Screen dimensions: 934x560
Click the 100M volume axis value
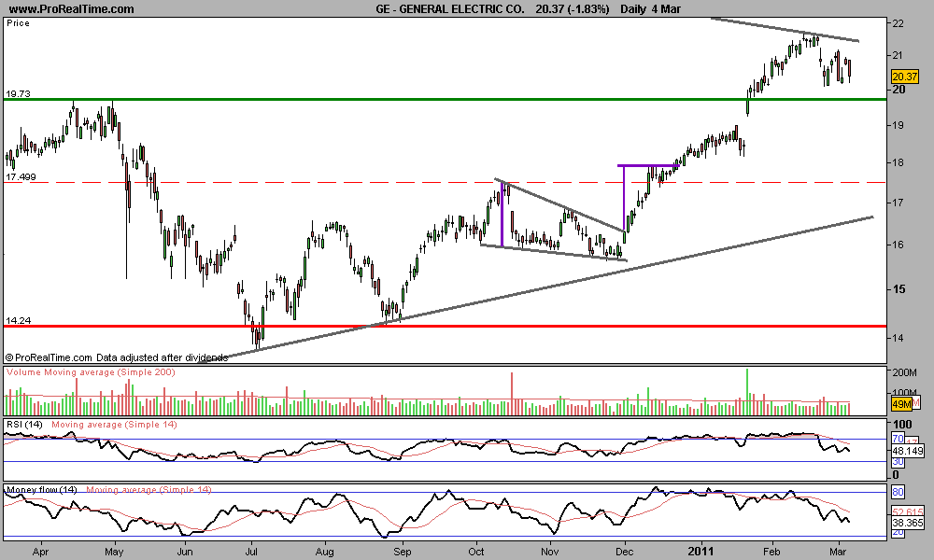tap(904, 393)
